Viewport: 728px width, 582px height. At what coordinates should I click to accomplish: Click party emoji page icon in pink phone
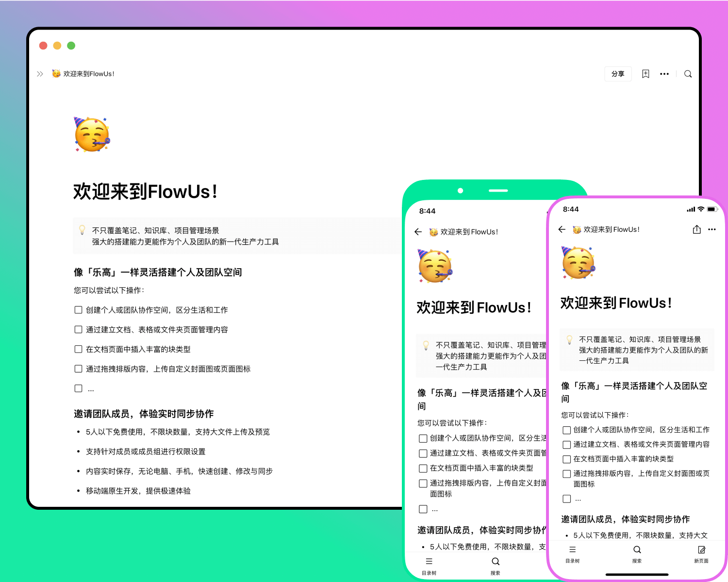[x=578, y=262]
